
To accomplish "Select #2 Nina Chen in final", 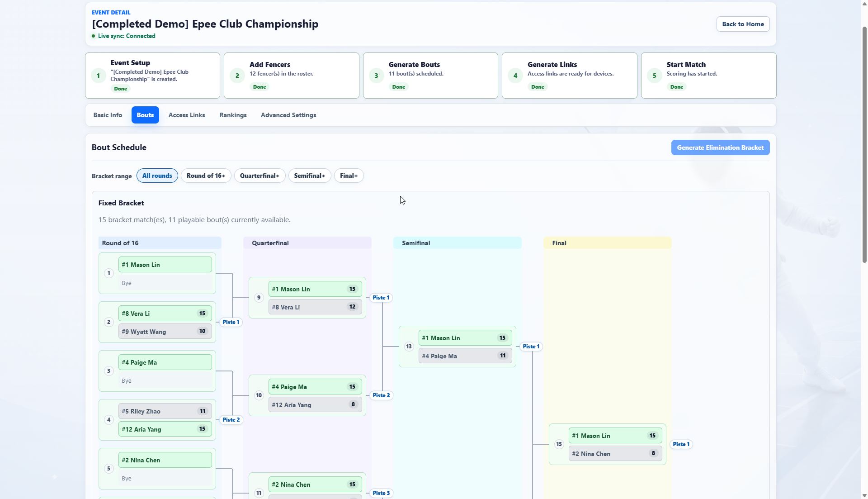I will point(615,454).
